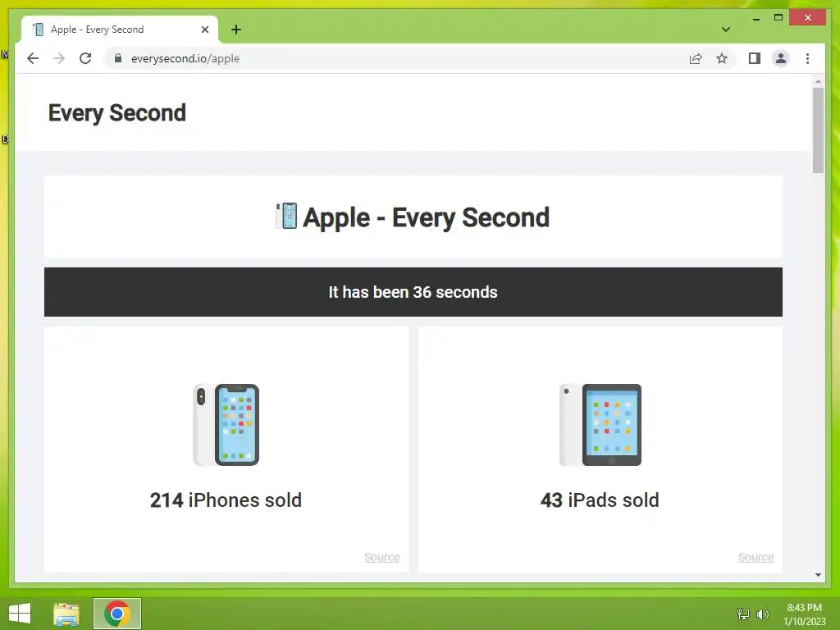Click the browser forward arrow
840x630 pixels.
coord(59,58)
